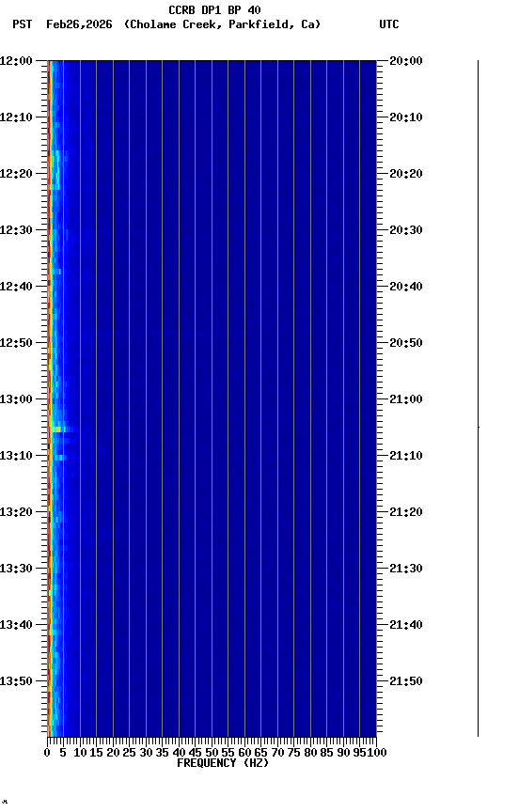Image resolution: width=519 pixels, height=812 pixels.
Task: Click the frequency axis label '30'
Action: [x=146, y=753]
